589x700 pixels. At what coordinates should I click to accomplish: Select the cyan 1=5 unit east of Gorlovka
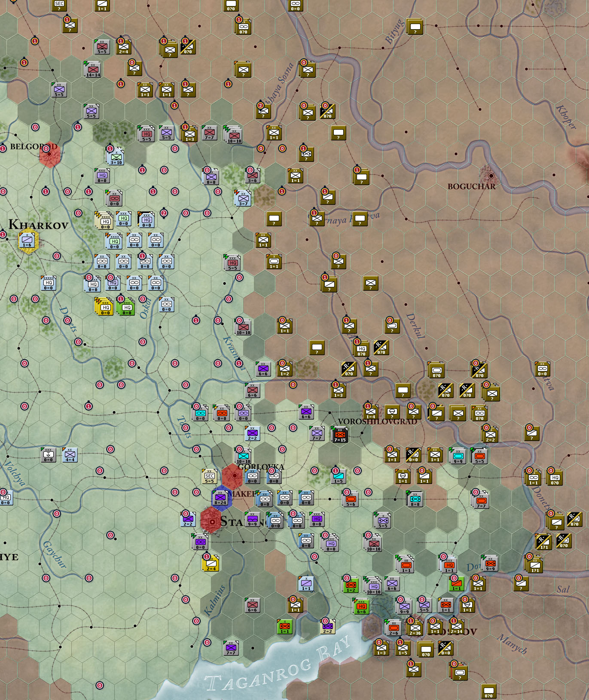pyautogui.click(x=339, y=476)
